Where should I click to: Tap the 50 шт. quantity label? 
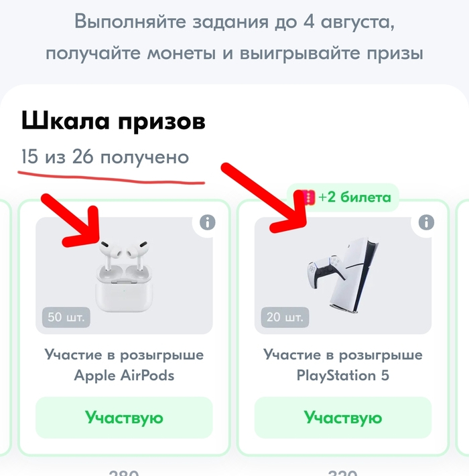(66, 317)
